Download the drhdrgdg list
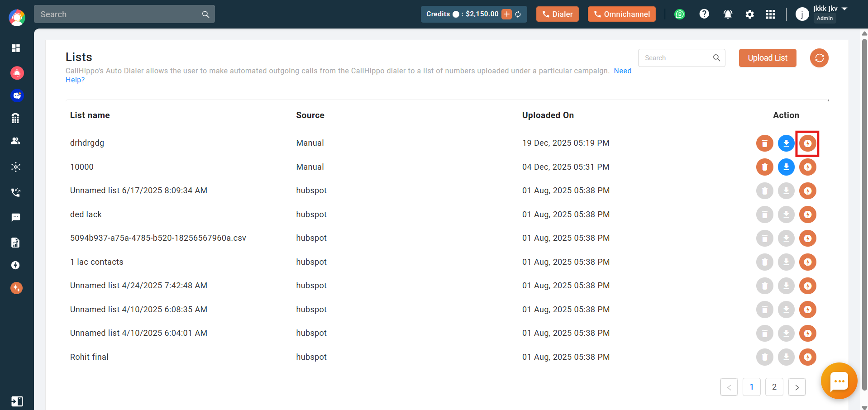Image resolution: width=868 pixels, height=410 pixels. point(787,143)
